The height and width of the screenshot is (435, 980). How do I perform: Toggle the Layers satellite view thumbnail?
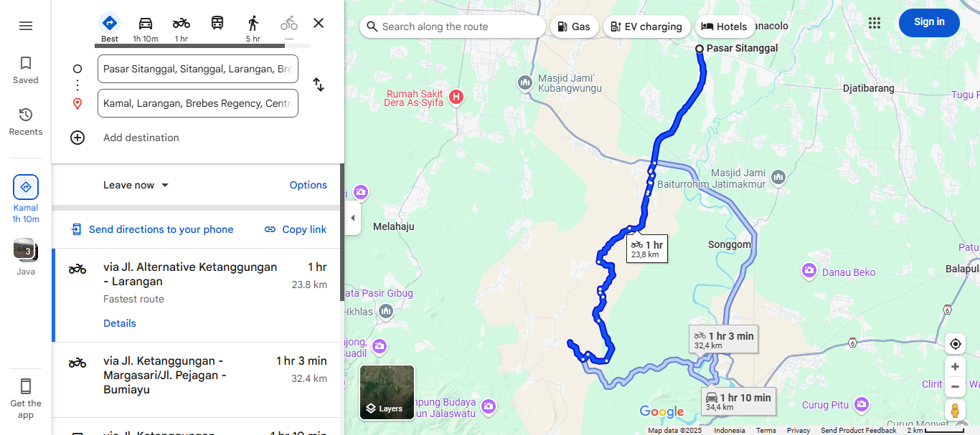(387, 392)
